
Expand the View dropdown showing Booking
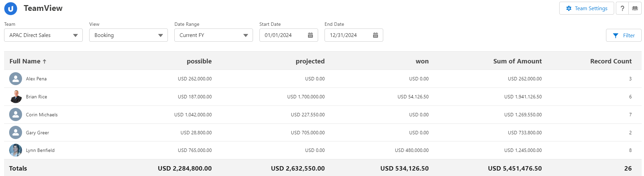coord(129,35)
